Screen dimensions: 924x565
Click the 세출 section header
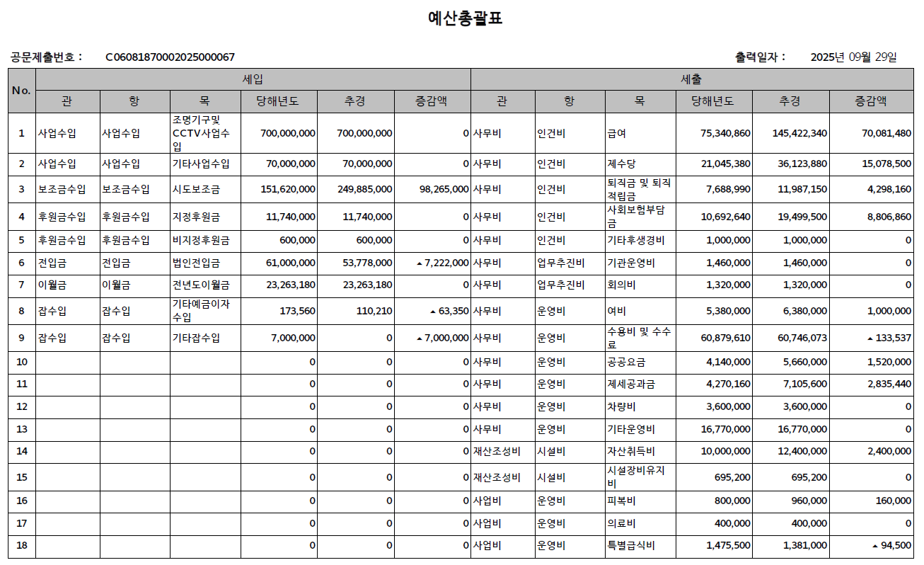(691, 79)
